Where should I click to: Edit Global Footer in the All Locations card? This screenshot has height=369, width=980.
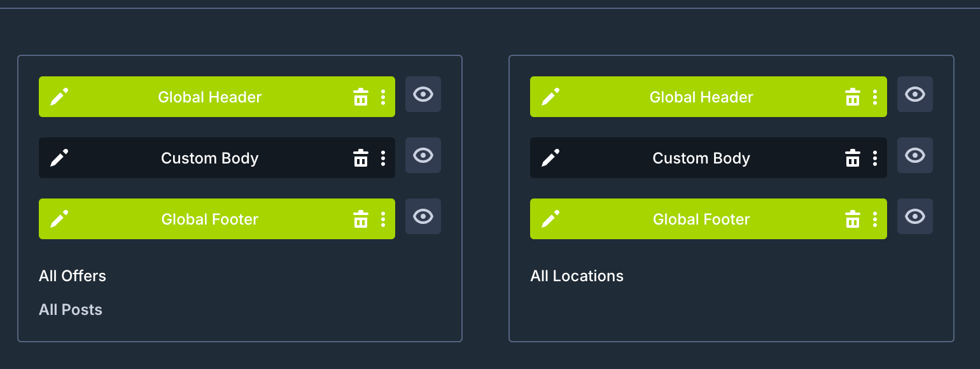(x=550, y=219)
